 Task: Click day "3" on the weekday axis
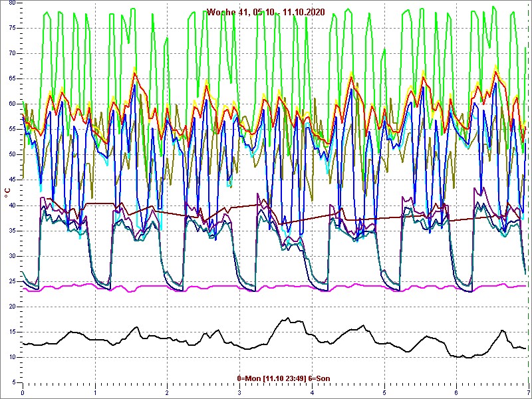[x=239, y=393]
